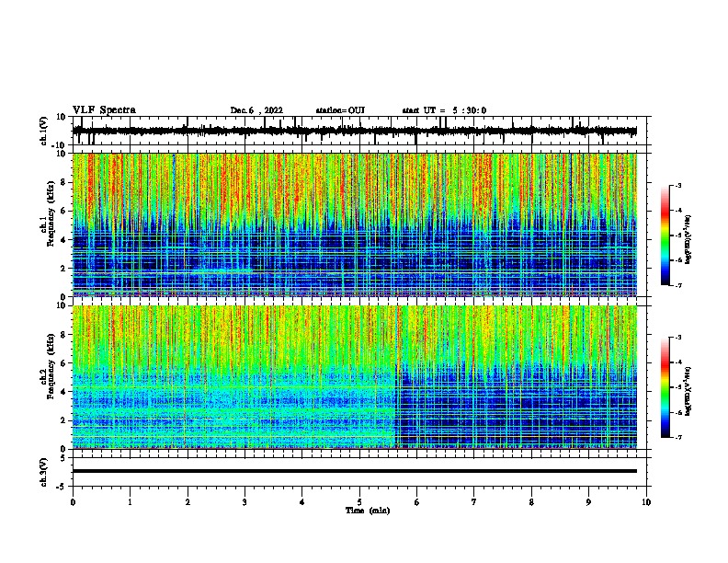Screen dimensions: 728x563
Task: Click the "8" kHz tick on ch.1 frequency axis
Action: click(63, 182)
